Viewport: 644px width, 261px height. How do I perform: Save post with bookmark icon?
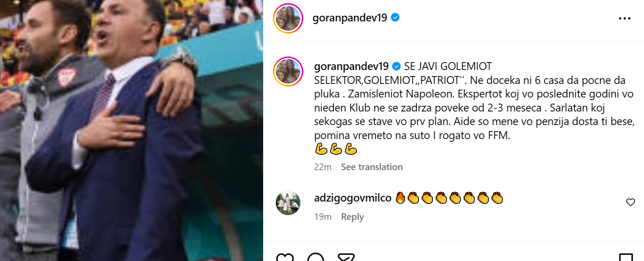[625, 257]
